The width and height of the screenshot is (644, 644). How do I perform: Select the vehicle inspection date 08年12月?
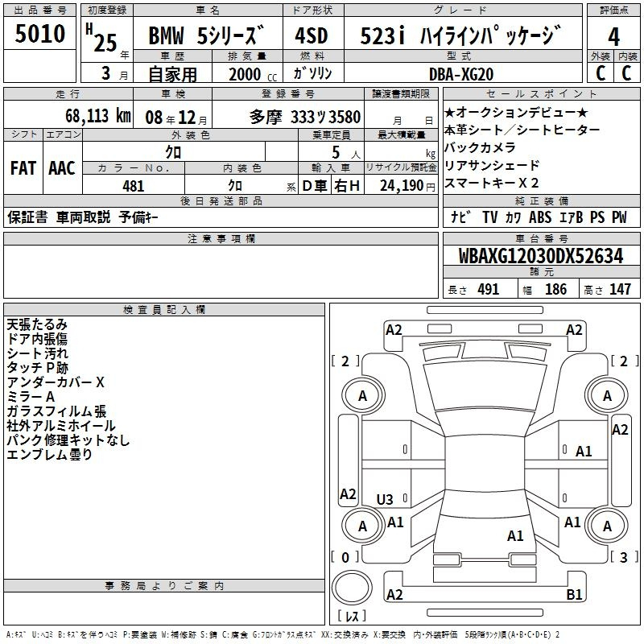(176, 118)
